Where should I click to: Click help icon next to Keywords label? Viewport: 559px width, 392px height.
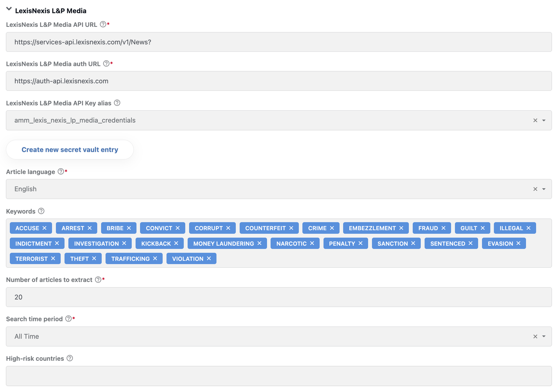[41, 211]
